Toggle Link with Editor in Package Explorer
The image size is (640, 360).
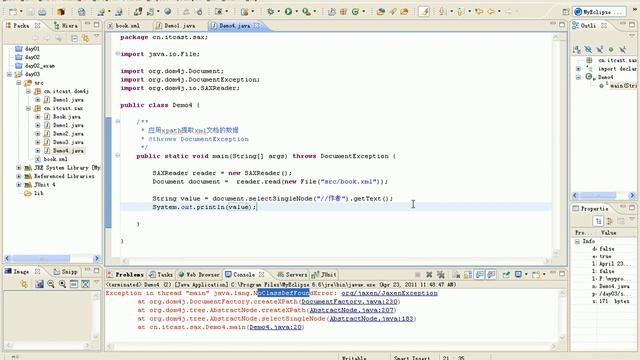point(85,38)
